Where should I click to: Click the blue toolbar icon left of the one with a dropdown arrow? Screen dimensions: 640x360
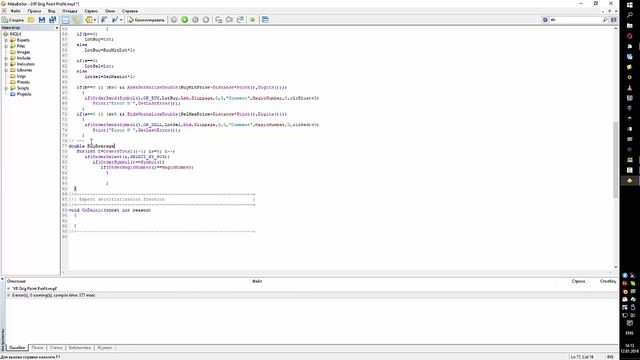pos(104,20)
